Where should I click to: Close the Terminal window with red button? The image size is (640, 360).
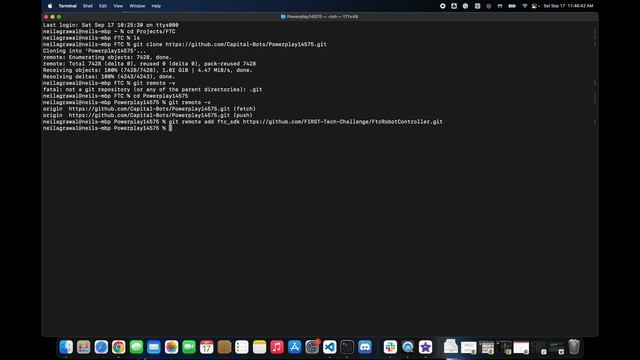point(46,17)
